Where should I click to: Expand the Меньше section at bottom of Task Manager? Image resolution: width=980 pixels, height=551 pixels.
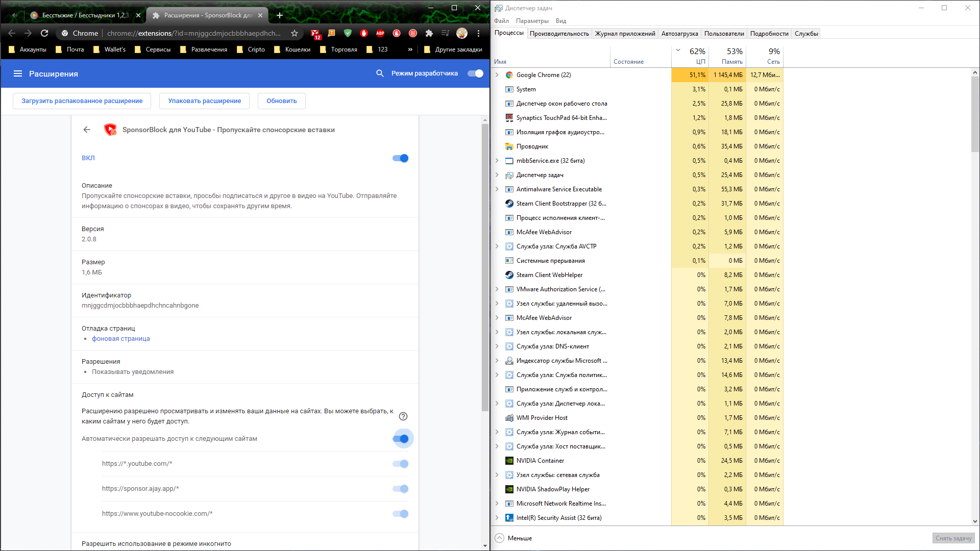(513, 538)
